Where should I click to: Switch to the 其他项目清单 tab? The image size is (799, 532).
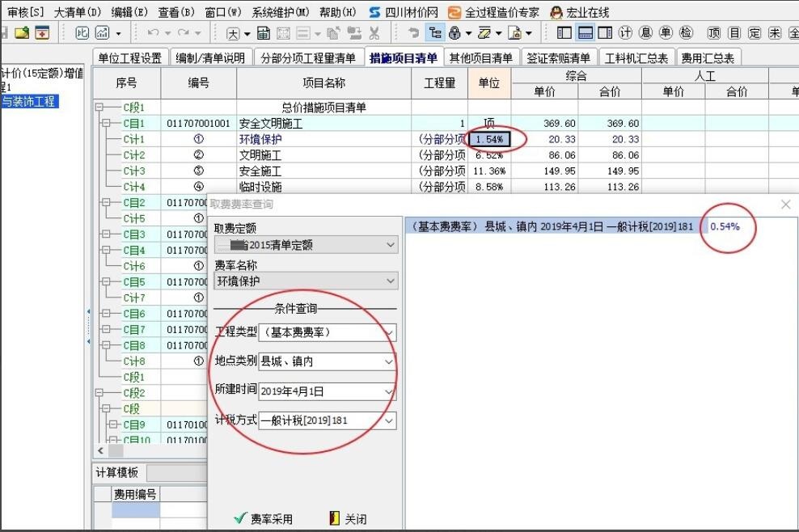coord(481,58)
